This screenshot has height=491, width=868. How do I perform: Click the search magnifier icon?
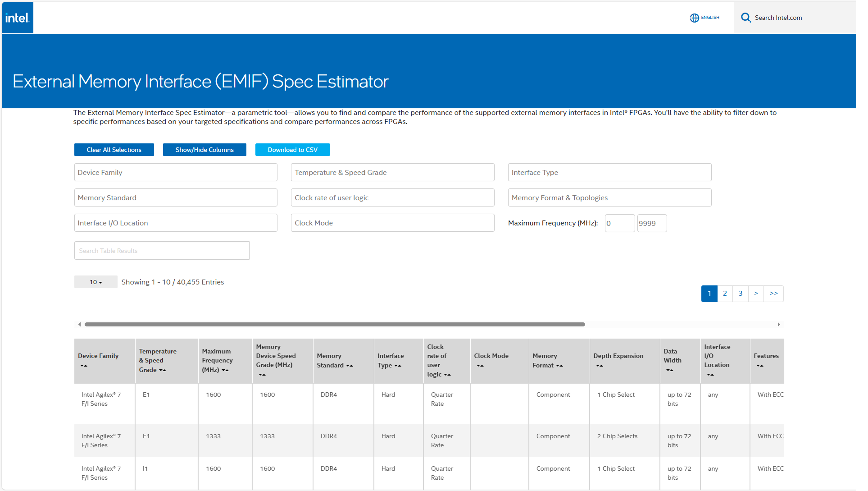(x=745, y=18)
